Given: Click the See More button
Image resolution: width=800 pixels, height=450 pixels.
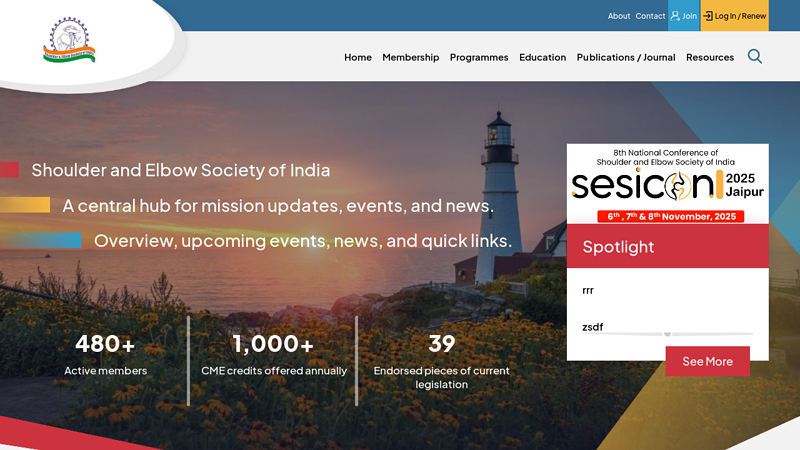Looking at the screenshot, I should 708,361.
